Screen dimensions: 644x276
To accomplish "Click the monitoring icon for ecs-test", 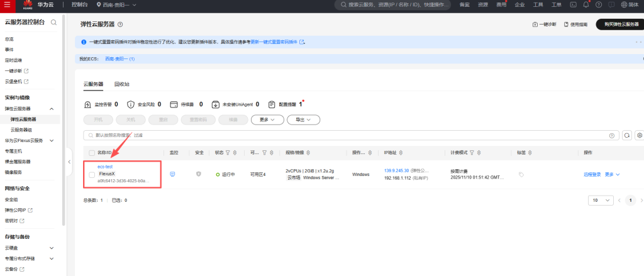I will (172, 174).
